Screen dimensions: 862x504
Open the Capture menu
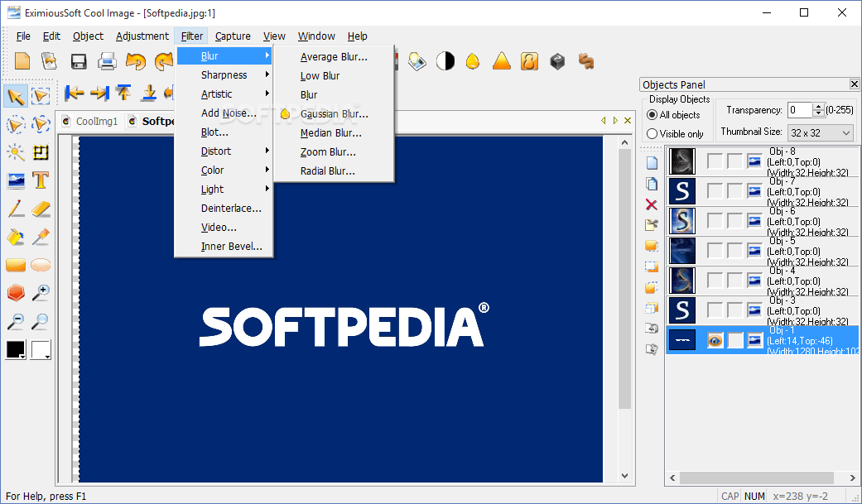pos(233,36)
